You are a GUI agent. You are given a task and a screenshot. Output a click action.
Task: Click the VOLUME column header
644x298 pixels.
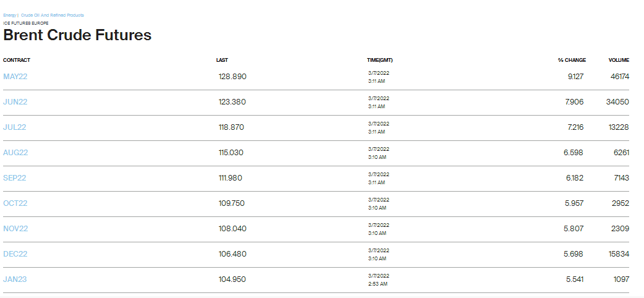pyautogui.click(x=619, y=60)
